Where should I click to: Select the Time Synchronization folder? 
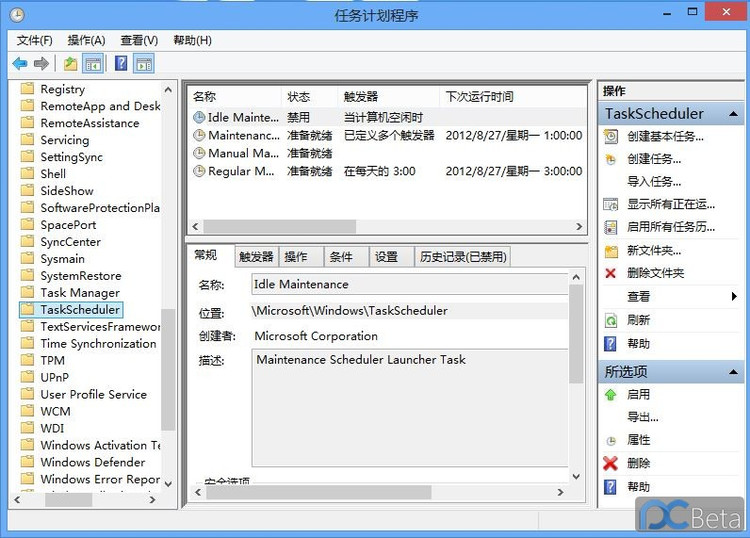(x=98, y=343)
